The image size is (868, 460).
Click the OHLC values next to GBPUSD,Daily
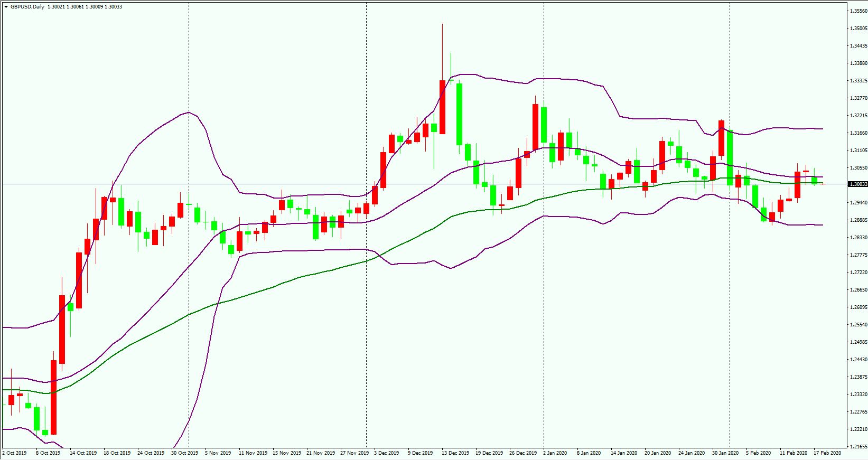[85, 7]
